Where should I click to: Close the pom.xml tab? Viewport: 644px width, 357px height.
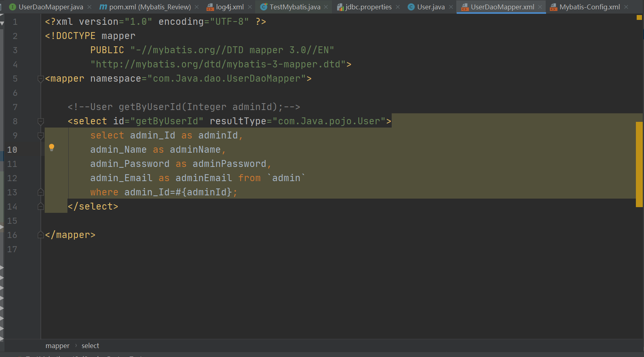tap(197, 7)
